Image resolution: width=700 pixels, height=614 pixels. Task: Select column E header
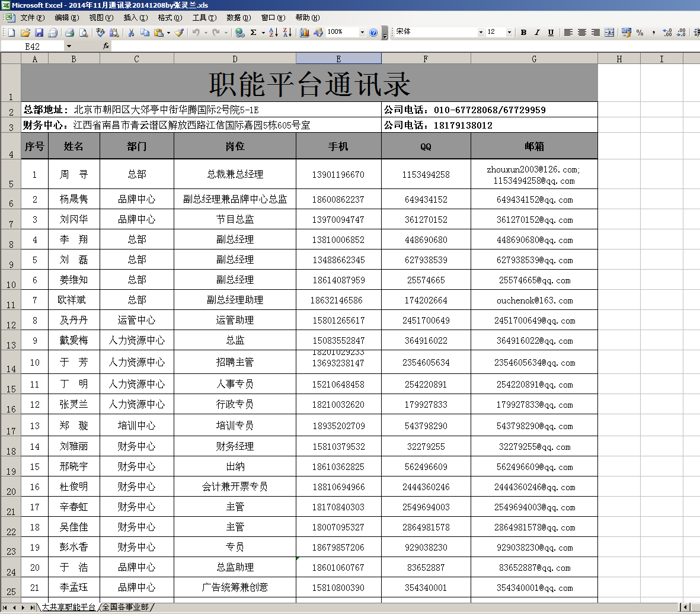point(338,59)
